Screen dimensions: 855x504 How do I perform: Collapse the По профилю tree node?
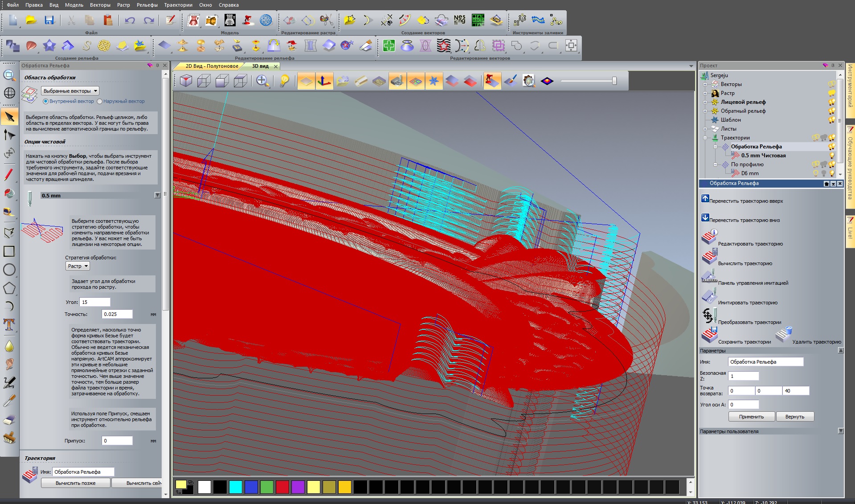[715, 164]
